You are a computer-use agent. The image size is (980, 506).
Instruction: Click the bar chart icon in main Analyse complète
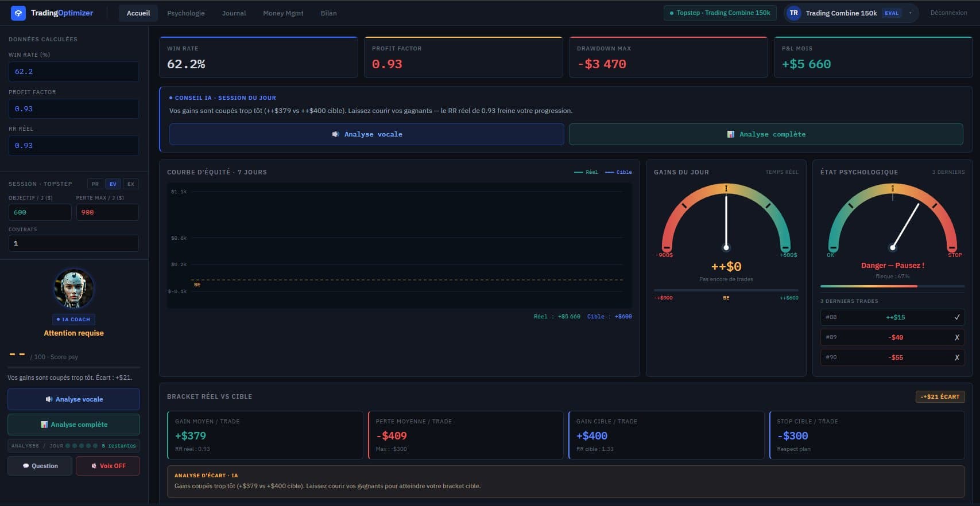731,134
